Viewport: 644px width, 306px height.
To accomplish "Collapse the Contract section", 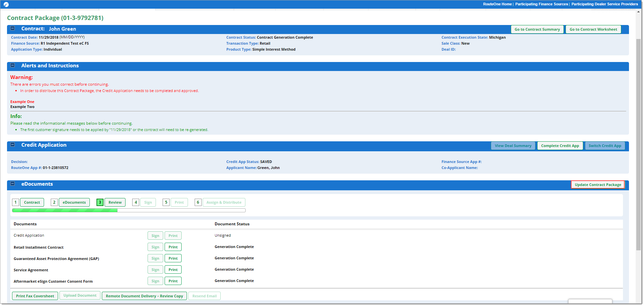I will [13, 28].
